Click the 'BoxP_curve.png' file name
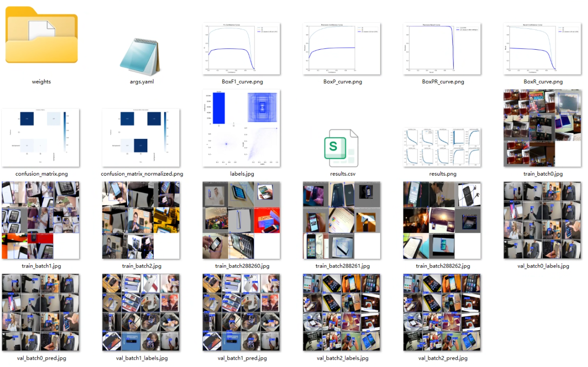Screen dimensions: 588x367 (342, 82)
